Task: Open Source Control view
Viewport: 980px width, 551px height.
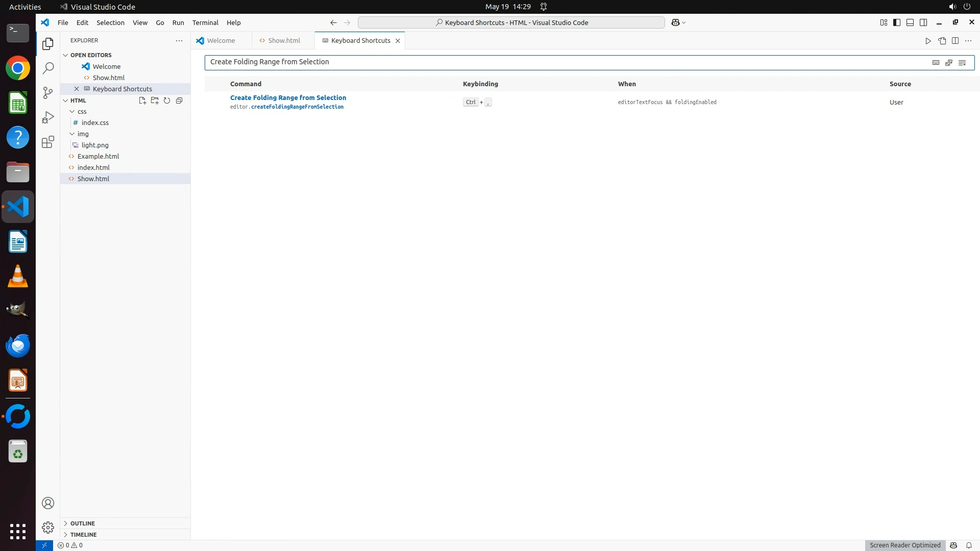Action: [x=48, y=92]
